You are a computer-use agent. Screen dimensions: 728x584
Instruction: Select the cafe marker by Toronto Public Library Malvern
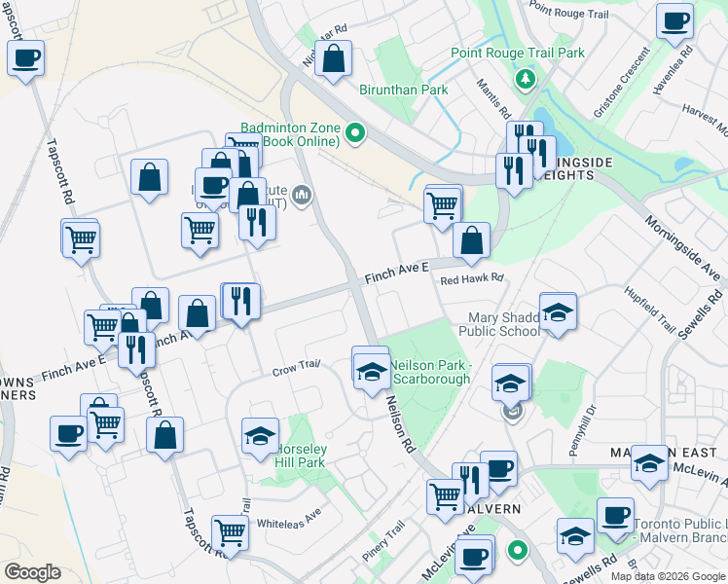(616, 517)
